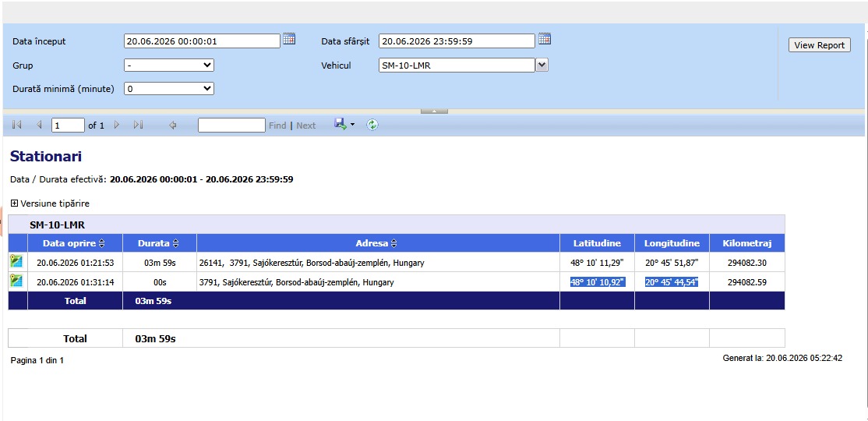Open the Data sfârșit calendar picker
This screenshot has height=421, width=868.
coord(545,39)
